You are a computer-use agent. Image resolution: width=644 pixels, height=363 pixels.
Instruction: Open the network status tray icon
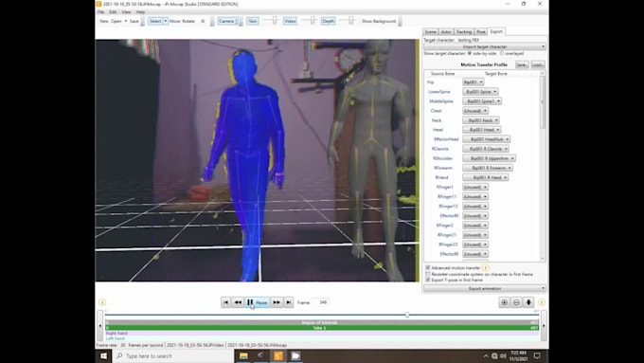click(494, 356)
